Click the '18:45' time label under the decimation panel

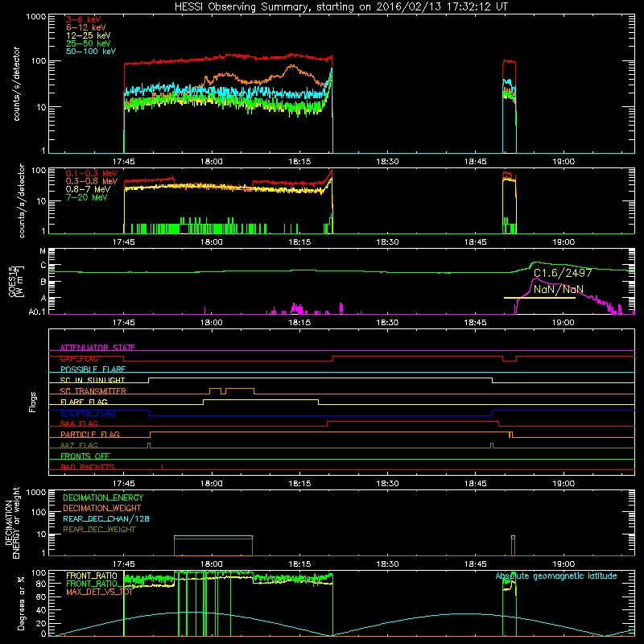pyautogui.click(x=475, y=564)
